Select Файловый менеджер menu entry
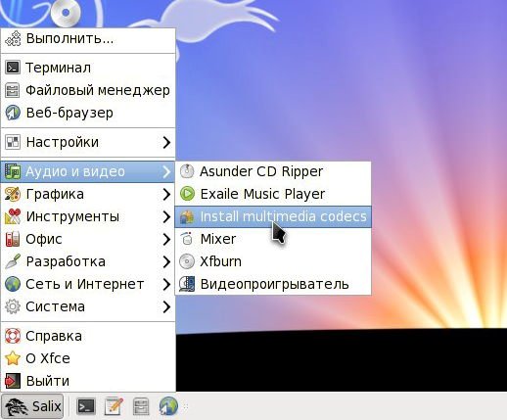Viewport: 507px width, 420px height. pyautogui.click(x=88, y=90)
